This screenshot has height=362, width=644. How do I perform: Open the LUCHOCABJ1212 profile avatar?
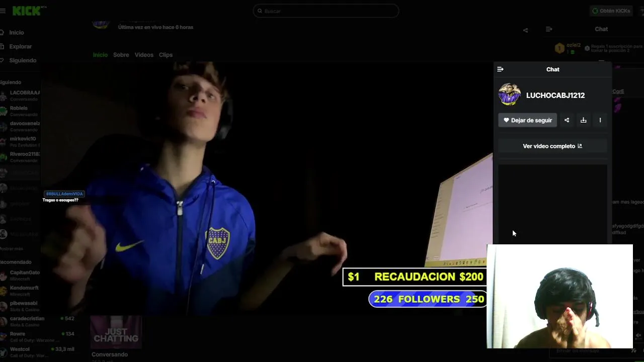[509, 95]
